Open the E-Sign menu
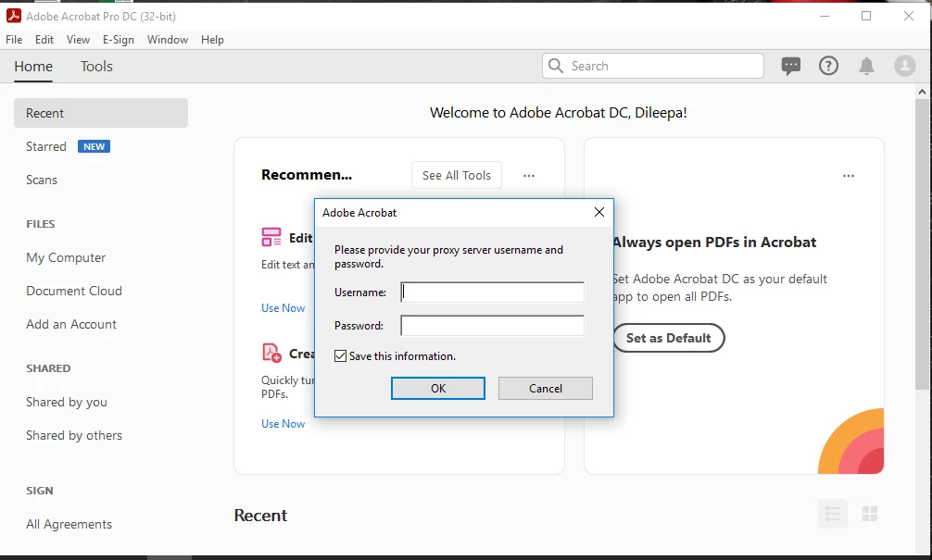 tap(119, 40)
